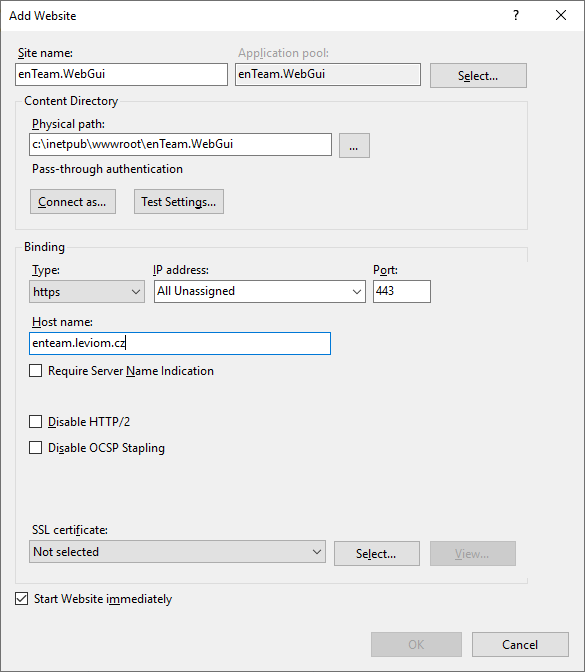Click the Test Settings button
This screenshot has width=585, height=672.
(x=179, y=201)
